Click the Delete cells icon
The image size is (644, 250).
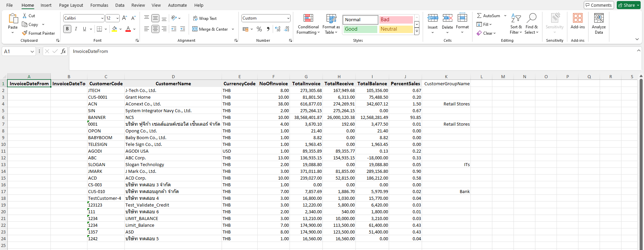(447, 18)
